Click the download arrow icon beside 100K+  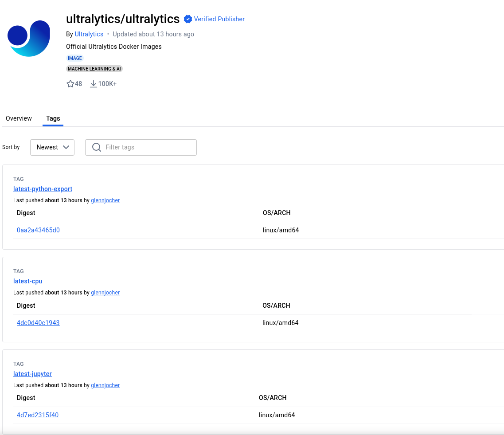[x=93, y=84]
